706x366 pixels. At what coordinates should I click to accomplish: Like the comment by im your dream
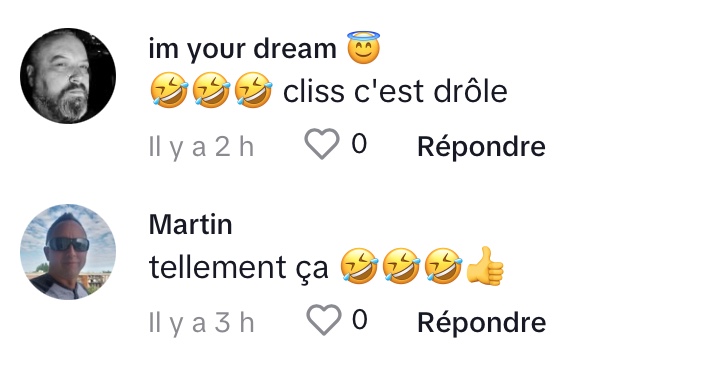(x=321, y=144)
